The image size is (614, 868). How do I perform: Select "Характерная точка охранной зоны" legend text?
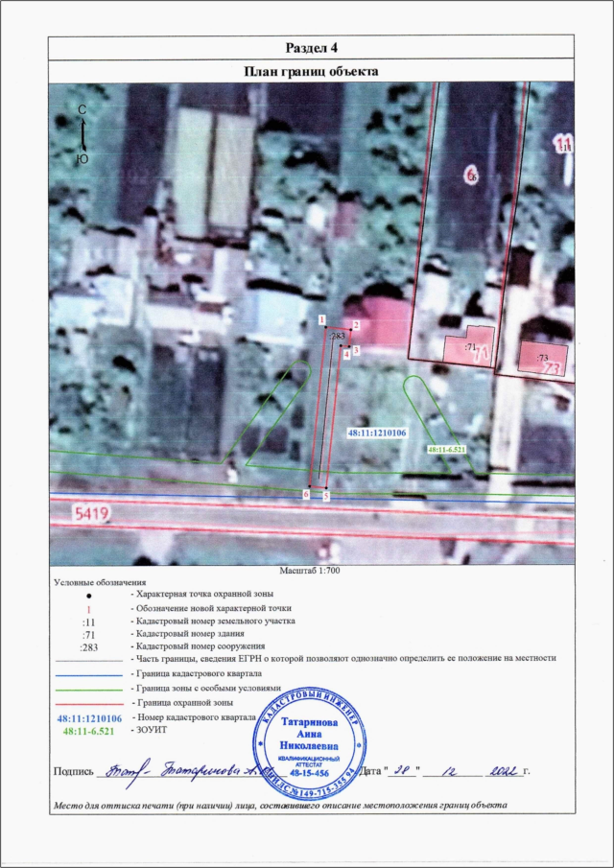click(204, 594)
